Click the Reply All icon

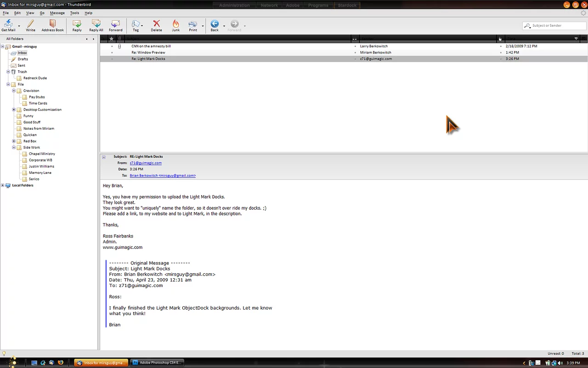96,25
